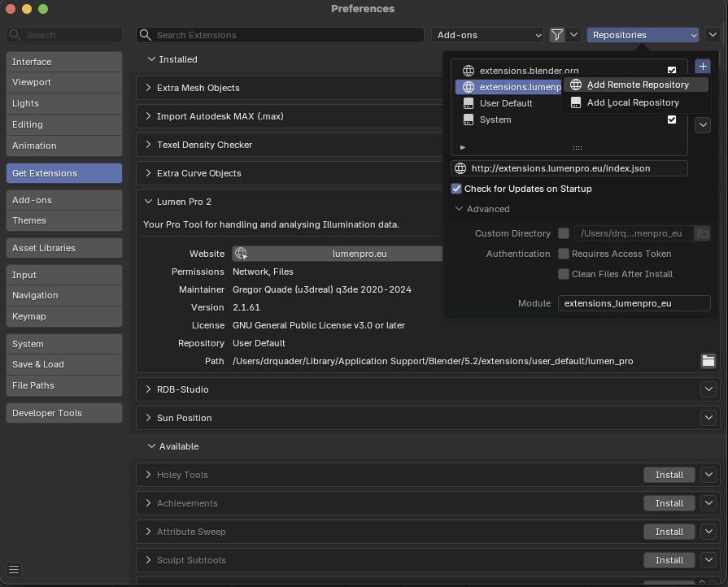This screenshot has width=728, height=587.
Task: Toggle extensions.blender.org repository checkbox
Action: pyautogui.click(x=671, y=70)
